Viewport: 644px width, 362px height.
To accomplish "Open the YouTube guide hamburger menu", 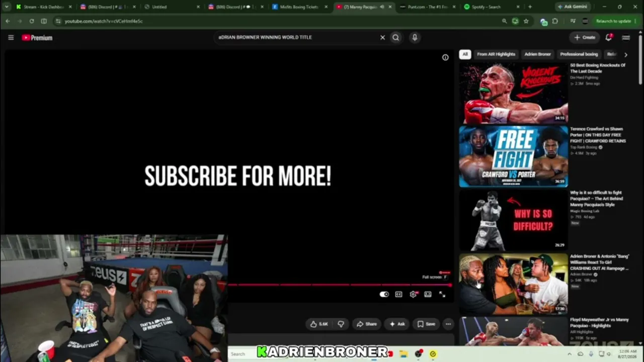I will click(11, 38).
